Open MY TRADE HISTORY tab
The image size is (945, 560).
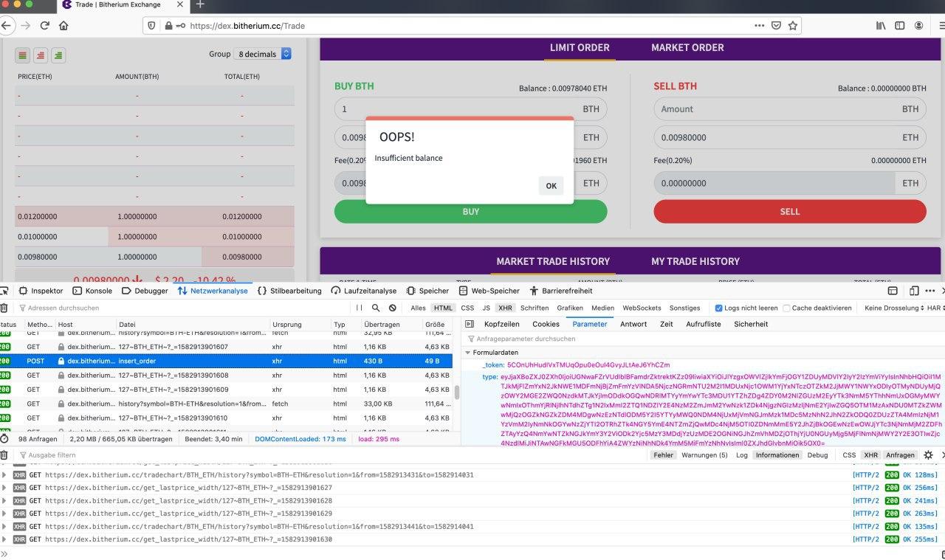pyautogui.click(x=695, y=261)
